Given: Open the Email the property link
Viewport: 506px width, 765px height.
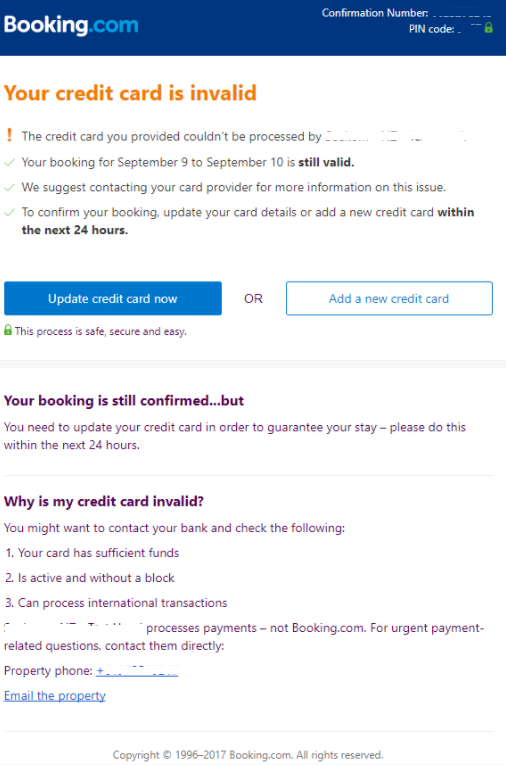Looking at the screenshot, I should pyautogui.click(x=55, y=696).
